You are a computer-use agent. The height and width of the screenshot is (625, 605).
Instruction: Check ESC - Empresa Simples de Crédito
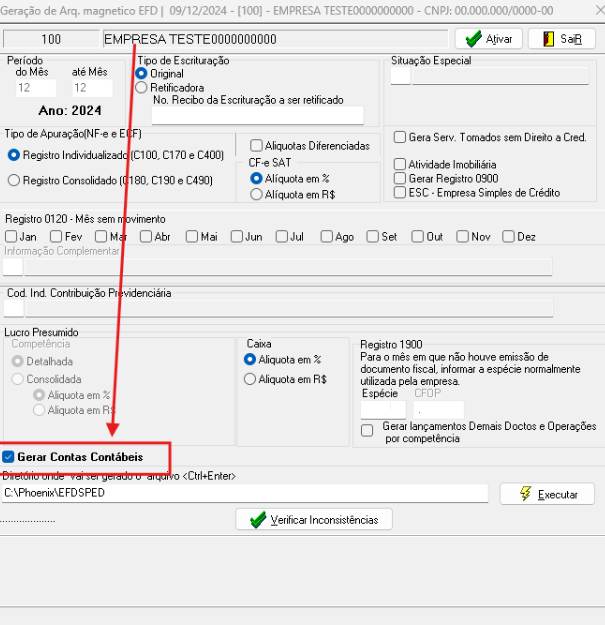pos(400,193)
